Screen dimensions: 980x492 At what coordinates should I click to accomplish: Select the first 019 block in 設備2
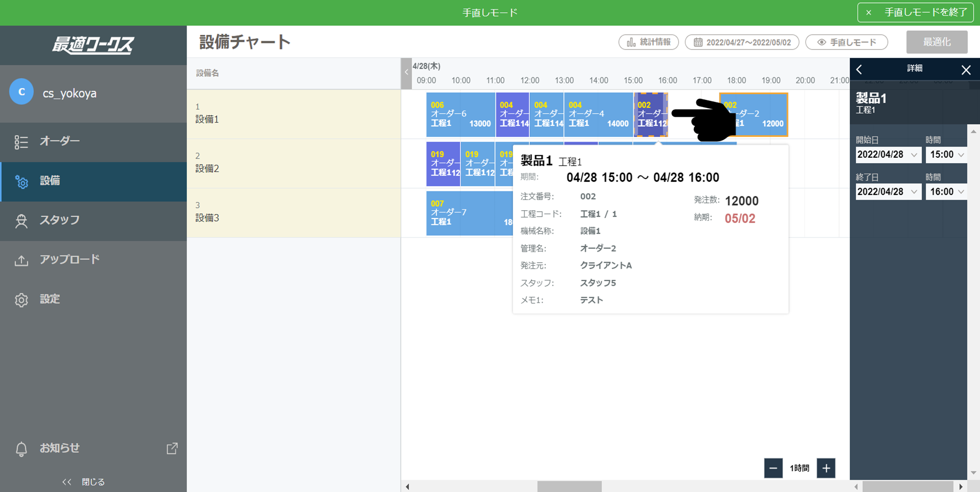[x=443, y=164]
